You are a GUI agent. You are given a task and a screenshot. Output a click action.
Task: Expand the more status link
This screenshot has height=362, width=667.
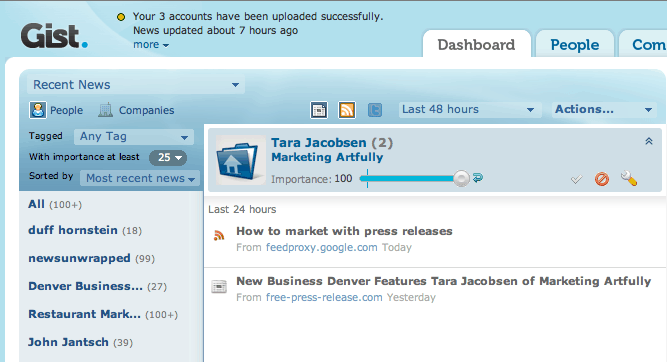151,45
